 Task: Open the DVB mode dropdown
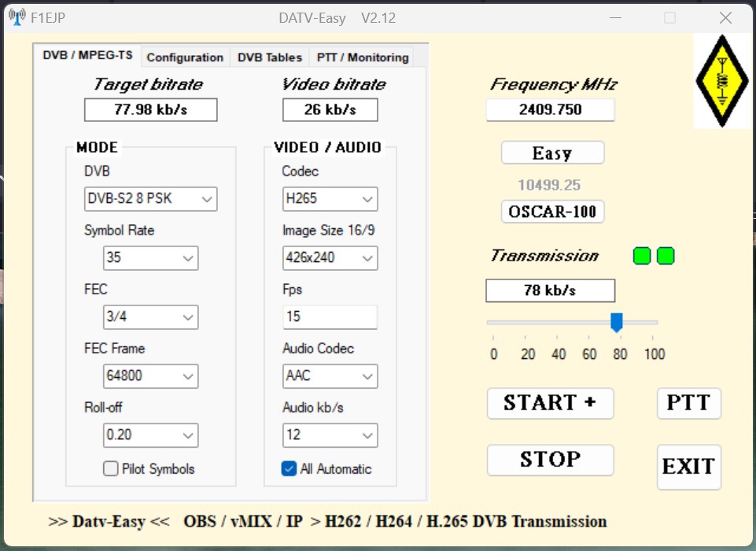[150, 199]
